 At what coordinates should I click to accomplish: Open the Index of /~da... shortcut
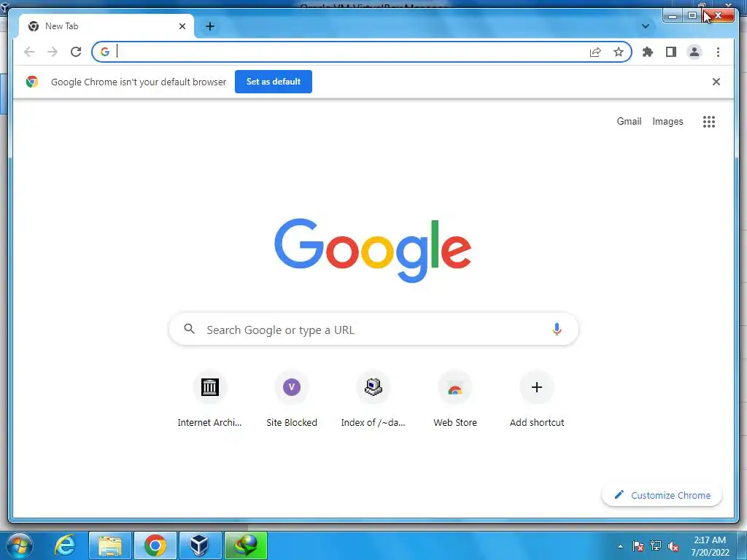[x=373, y=399]
